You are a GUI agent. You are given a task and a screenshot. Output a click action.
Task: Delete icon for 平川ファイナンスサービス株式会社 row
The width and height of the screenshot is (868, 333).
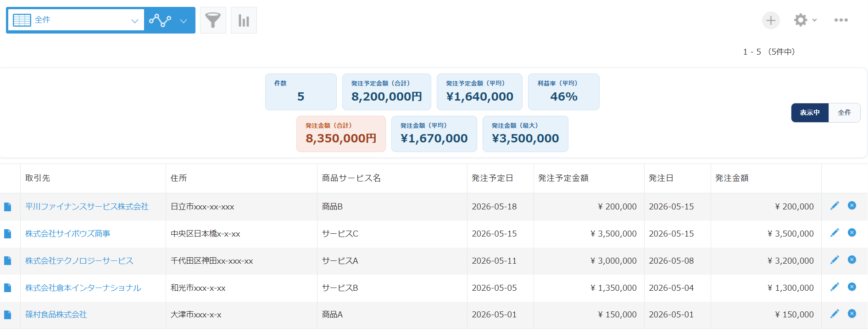coord(852,205)
